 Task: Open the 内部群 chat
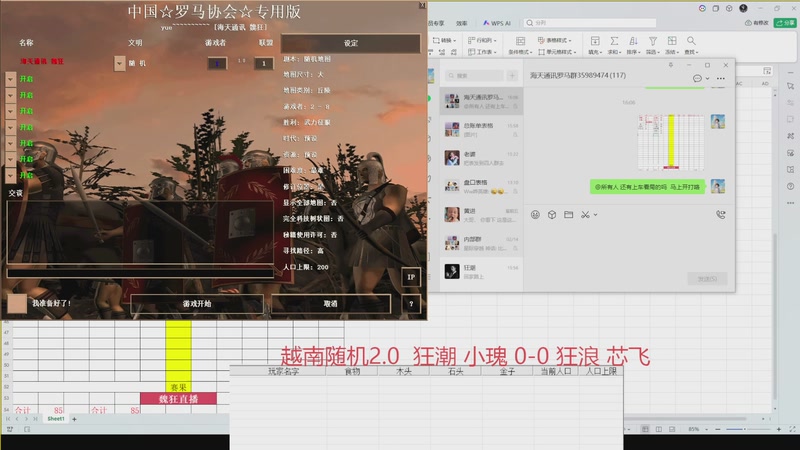[x=481, y=243]
